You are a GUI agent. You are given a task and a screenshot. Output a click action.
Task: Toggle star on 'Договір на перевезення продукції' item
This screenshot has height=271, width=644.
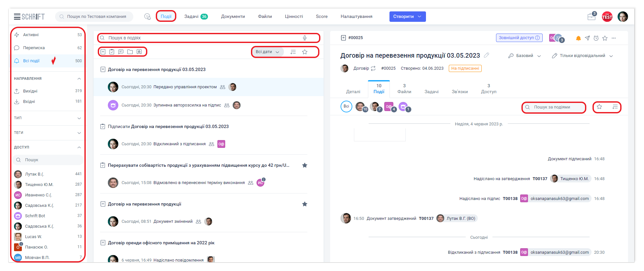[x=304, y=204]
